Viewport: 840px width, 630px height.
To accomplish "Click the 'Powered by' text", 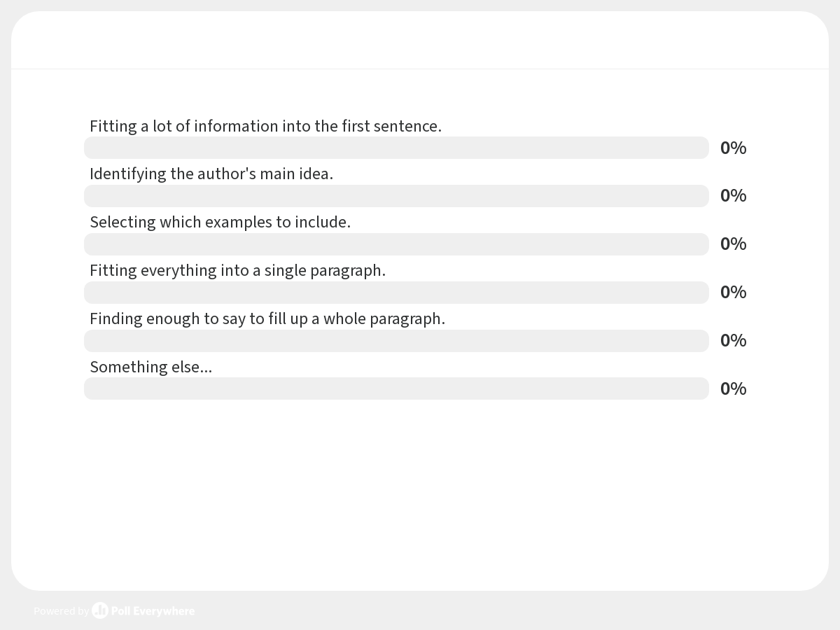I will [61, 611].
